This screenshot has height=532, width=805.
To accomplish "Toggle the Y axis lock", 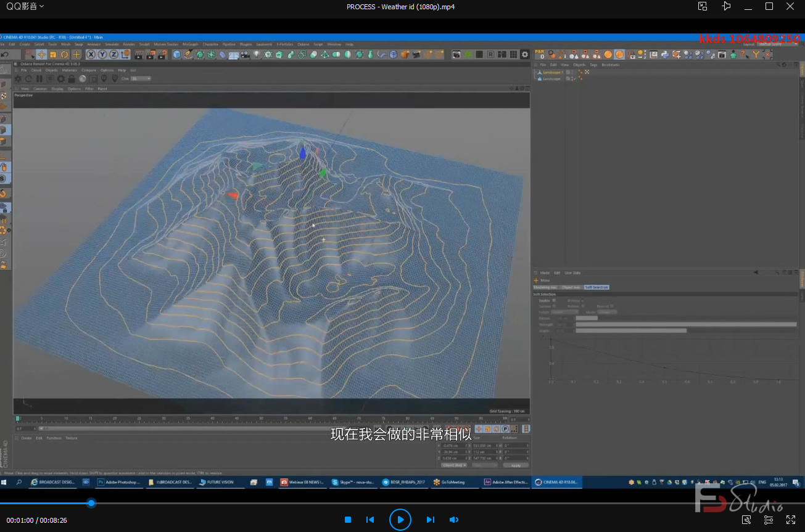I will tap(102, 54).
